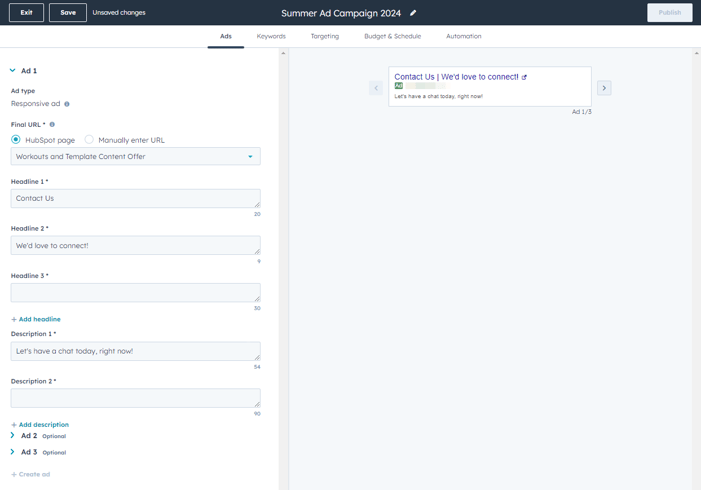Expand the Ad 3 optional section
701x490 pixels.
point(13,452)
